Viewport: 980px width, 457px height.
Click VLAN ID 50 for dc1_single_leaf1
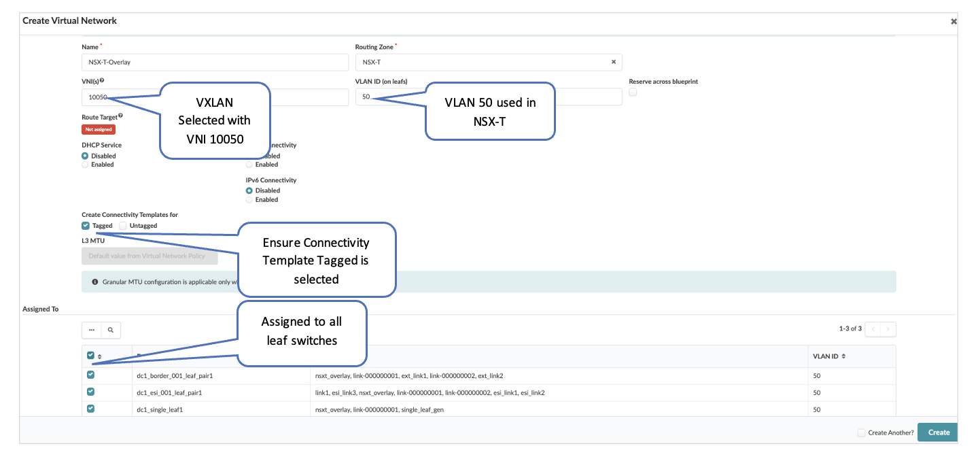(x=852, y=409)
